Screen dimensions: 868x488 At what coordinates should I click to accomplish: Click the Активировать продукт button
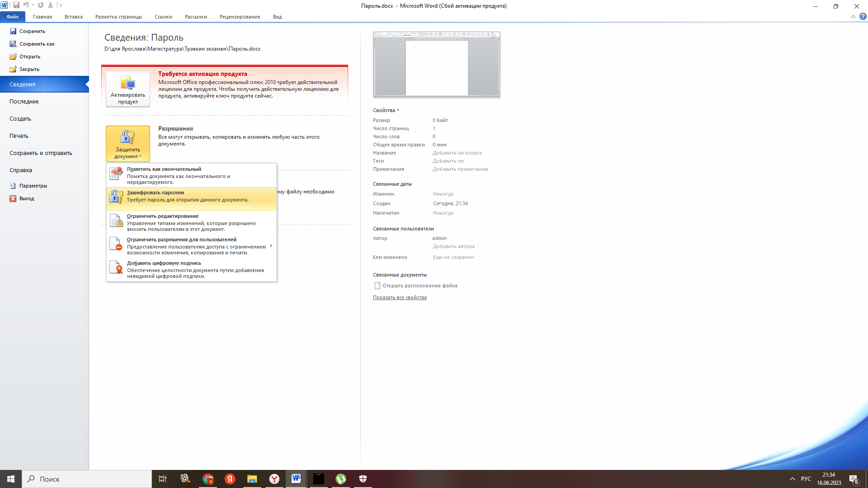[x=128, y=89]
